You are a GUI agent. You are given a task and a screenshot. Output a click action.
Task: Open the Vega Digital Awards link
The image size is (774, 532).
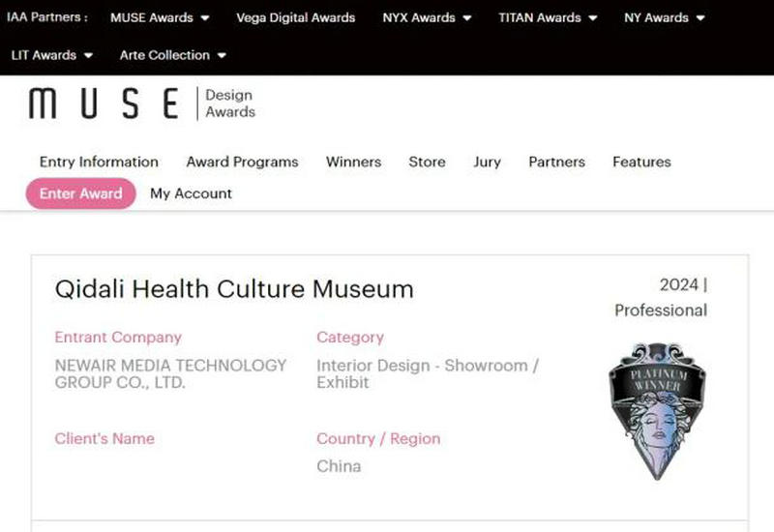tap(296, 17)
